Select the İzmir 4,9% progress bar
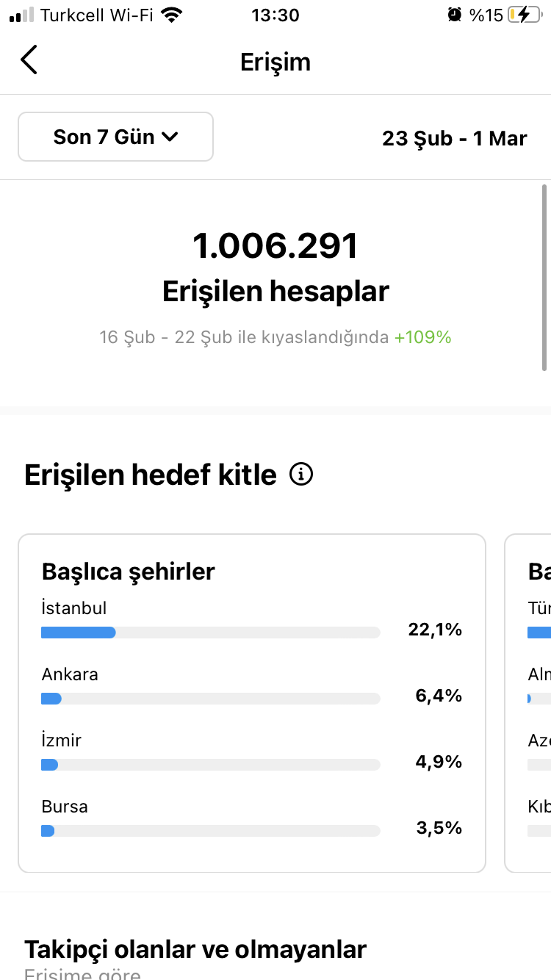The height and width of the screenshot is (980, 551). click(x=211, y=765)
